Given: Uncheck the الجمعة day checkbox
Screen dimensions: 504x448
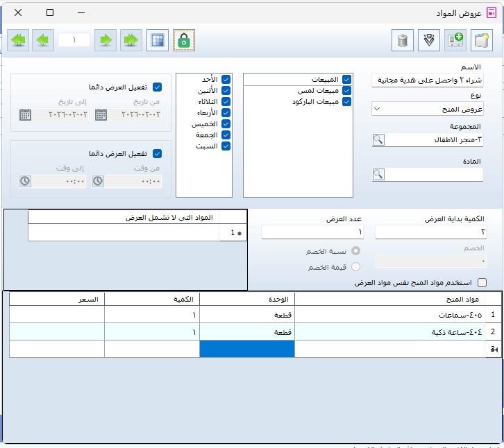Looking at the screenshot, I should tap(226, 135).
